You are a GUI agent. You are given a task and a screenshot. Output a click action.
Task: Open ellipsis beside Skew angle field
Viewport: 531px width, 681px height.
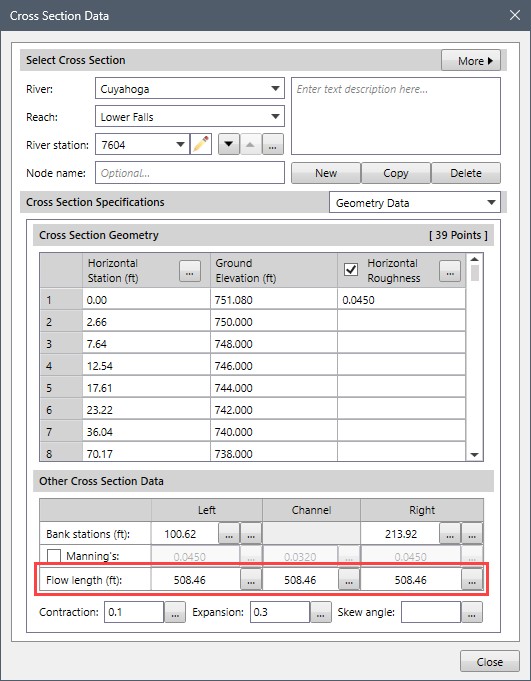click(472, 612)
